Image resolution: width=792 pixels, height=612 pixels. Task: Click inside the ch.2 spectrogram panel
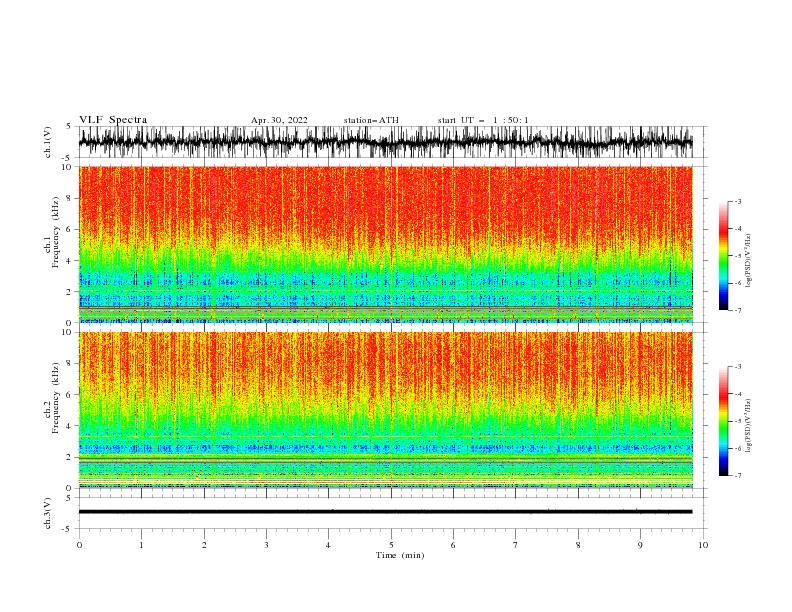point(386,410)
